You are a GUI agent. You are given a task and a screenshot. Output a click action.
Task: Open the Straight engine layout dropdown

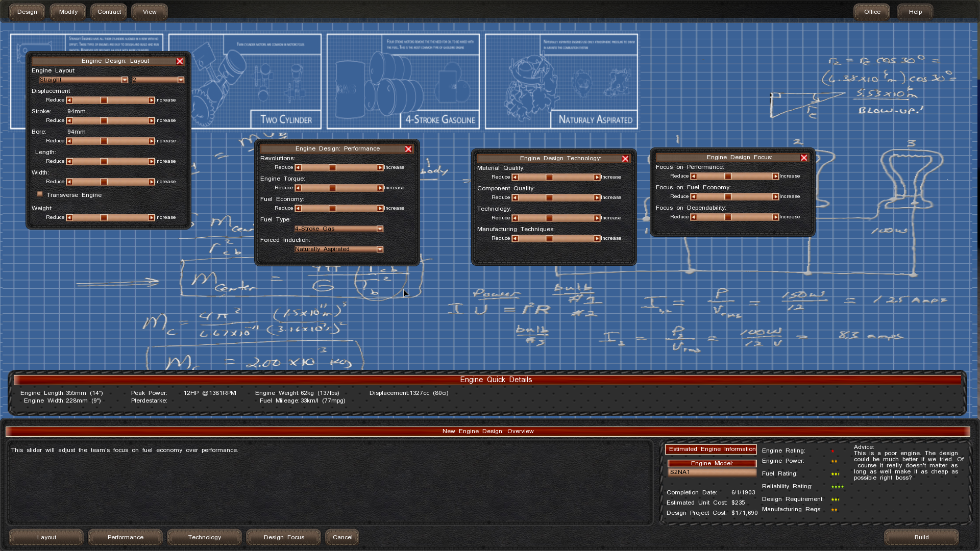[x=125, y=80]
